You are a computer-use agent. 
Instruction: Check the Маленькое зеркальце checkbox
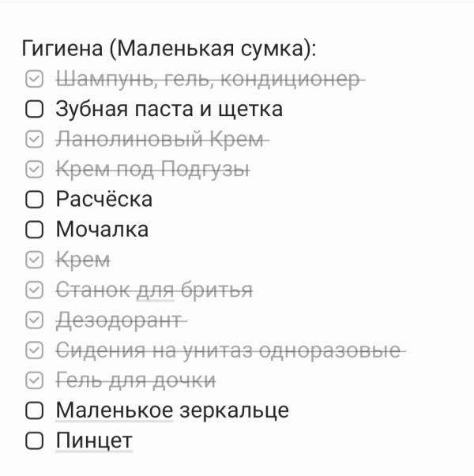pyautogui.click(x=34, y=410)
